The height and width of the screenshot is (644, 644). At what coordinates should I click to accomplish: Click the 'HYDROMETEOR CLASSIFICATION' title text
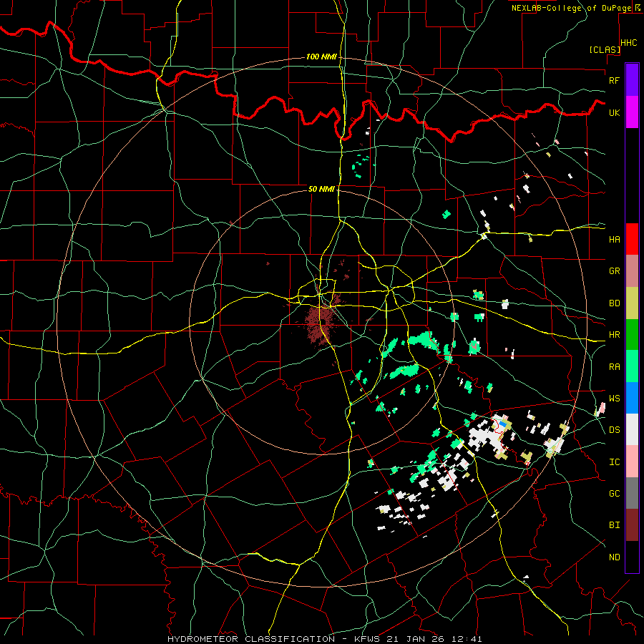251,639
